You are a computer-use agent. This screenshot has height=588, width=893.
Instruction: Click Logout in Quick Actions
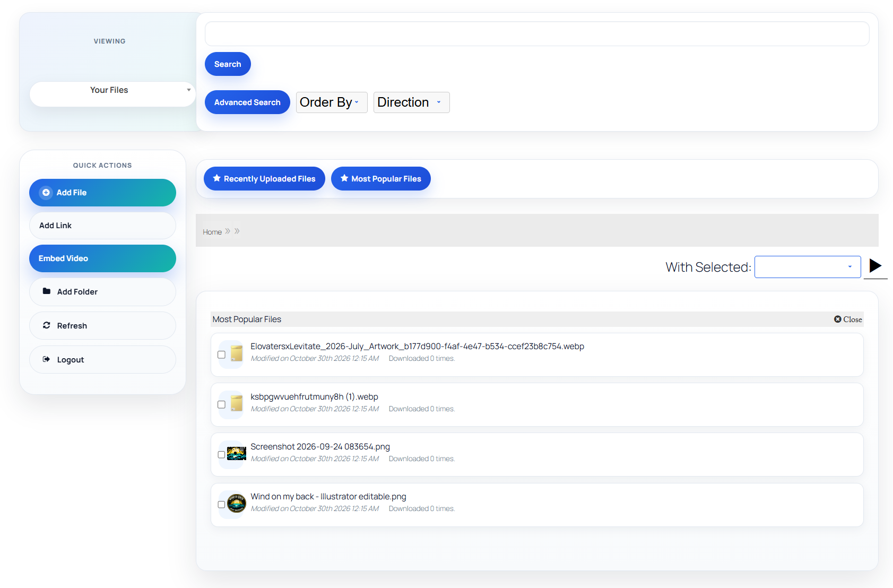tap(102, 360)
